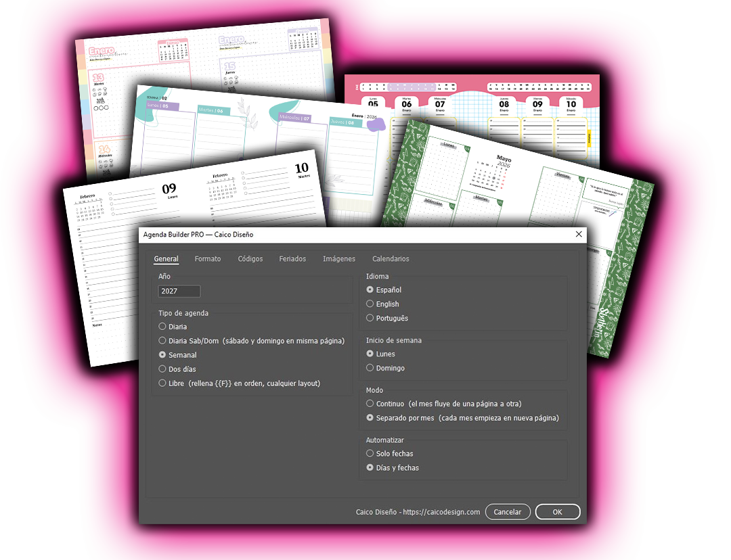Open the Formato tab
Screen dimensions: 731x560
pyautogui.click(x=208, y=258)
